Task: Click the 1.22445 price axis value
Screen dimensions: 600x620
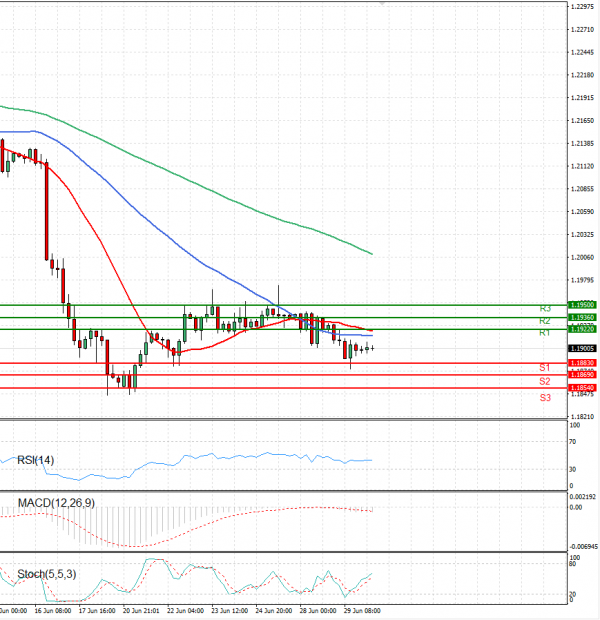Action: 583,53
